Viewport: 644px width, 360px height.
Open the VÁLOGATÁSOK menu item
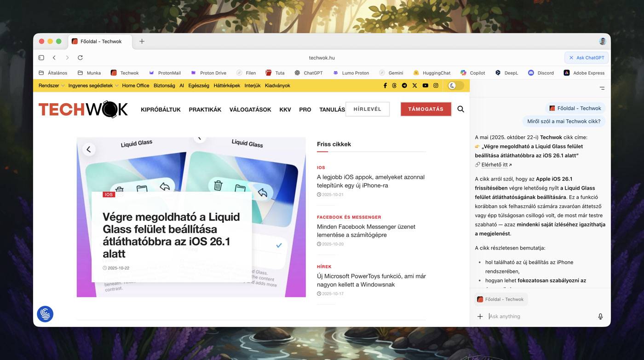tap(250, 110)
